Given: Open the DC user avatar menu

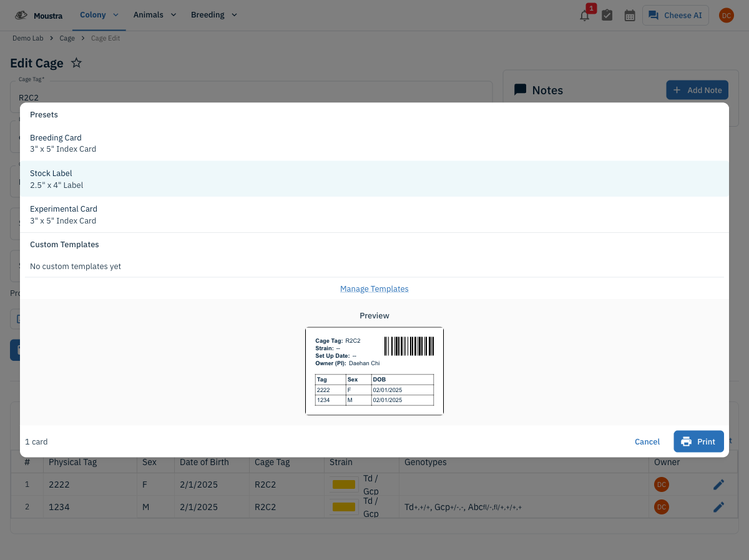Looking at the screenshot, I should coord(726,16).
